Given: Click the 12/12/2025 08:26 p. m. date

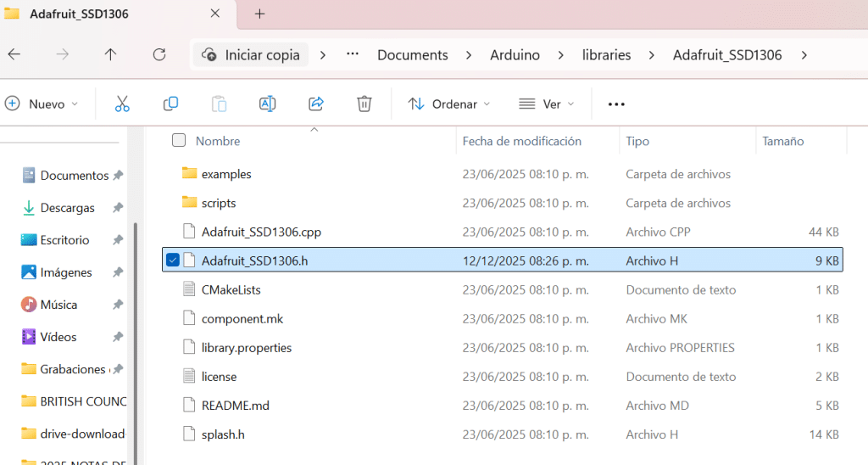Looking at the screenshot, I should tap(526, 261).
